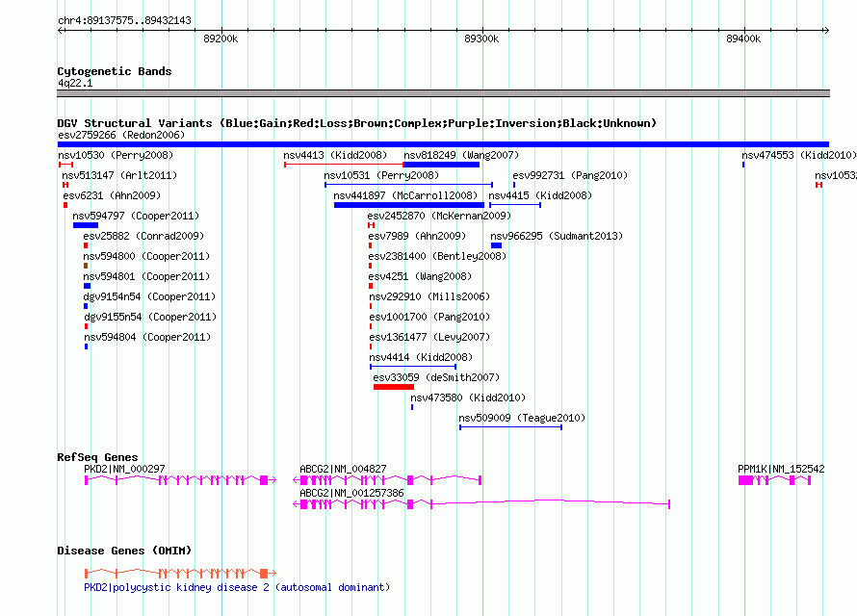
Task: Select dgv9155n54 (Cooper2011) label
Action: [x=150, y=317]
